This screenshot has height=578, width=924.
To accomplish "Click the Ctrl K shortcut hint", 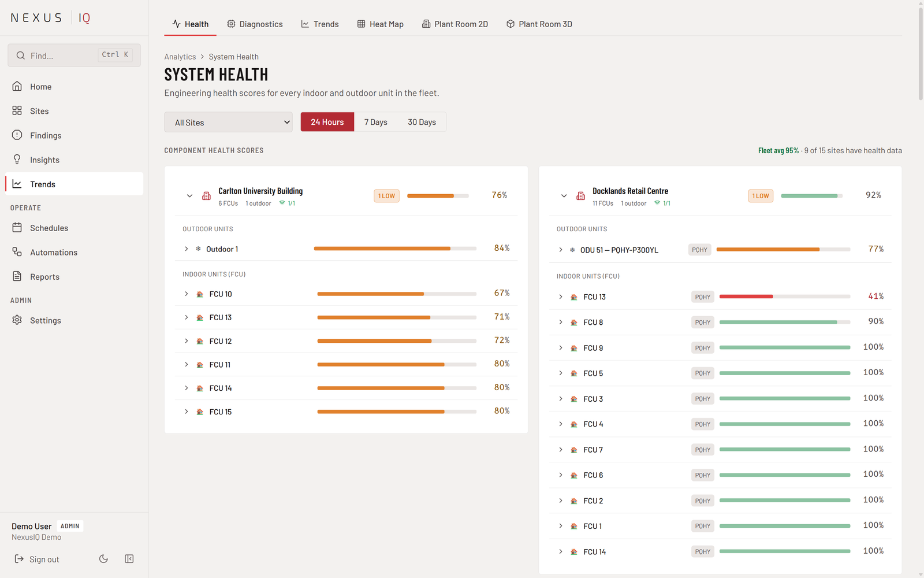I will click(115, 55).
